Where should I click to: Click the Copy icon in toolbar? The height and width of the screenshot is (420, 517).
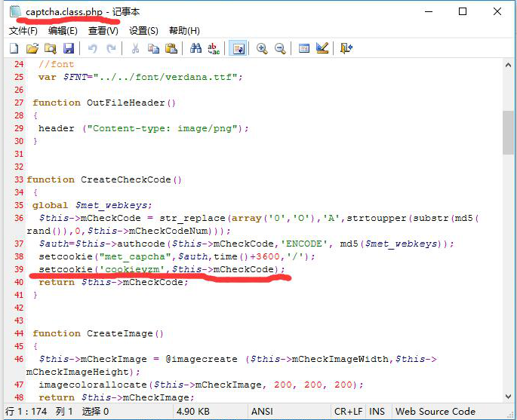click(x=153, y=48)
